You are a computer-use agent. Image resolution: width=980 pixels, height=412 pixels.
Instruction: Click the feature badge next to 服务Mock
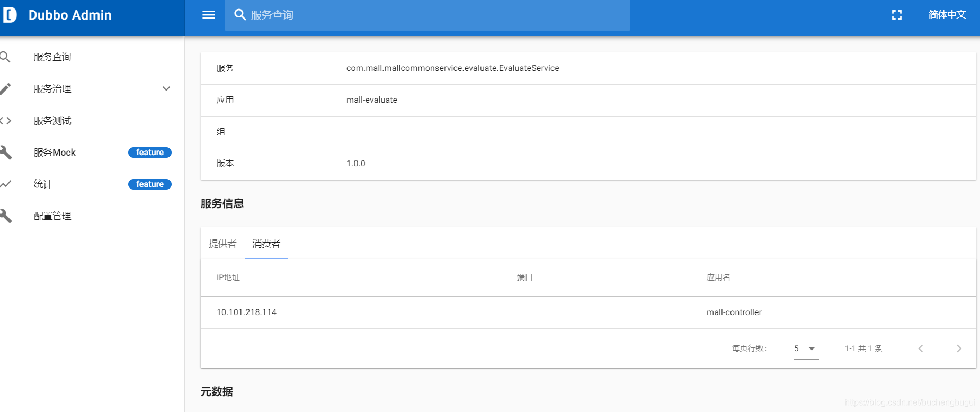pyautogui.click(x=150, y=153)
